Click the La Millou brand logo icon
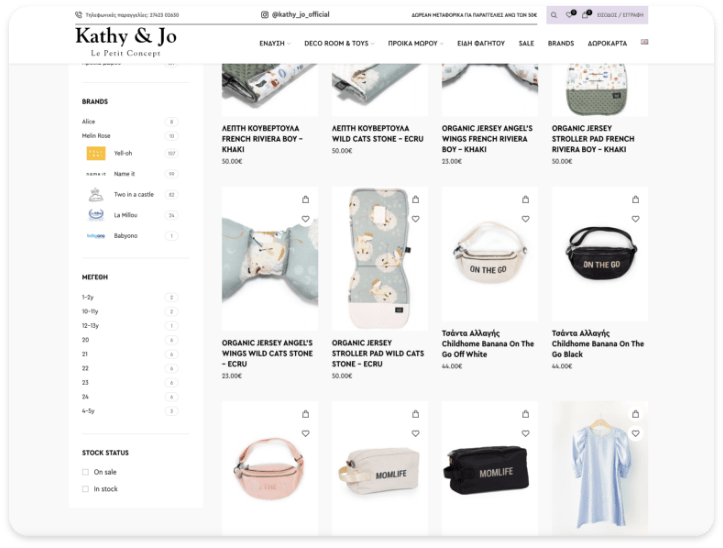723x548 pixels. point(96,215)
